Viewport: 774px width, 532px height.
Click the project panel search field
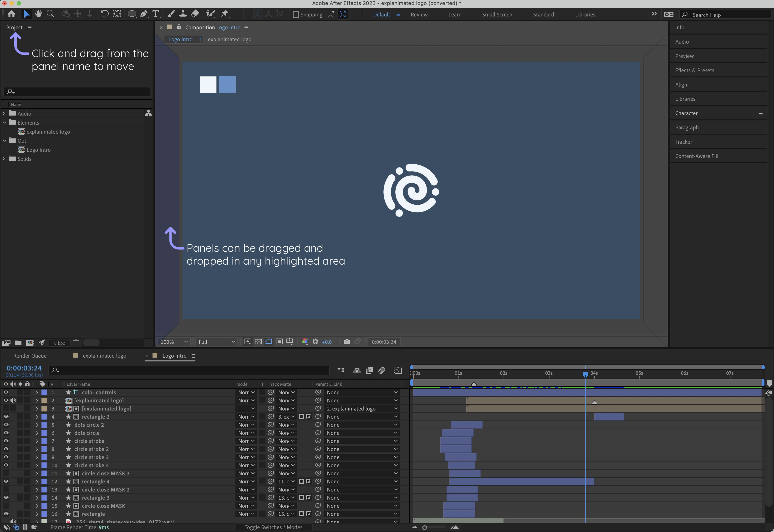pyautogui.click(x=77, y=91)
